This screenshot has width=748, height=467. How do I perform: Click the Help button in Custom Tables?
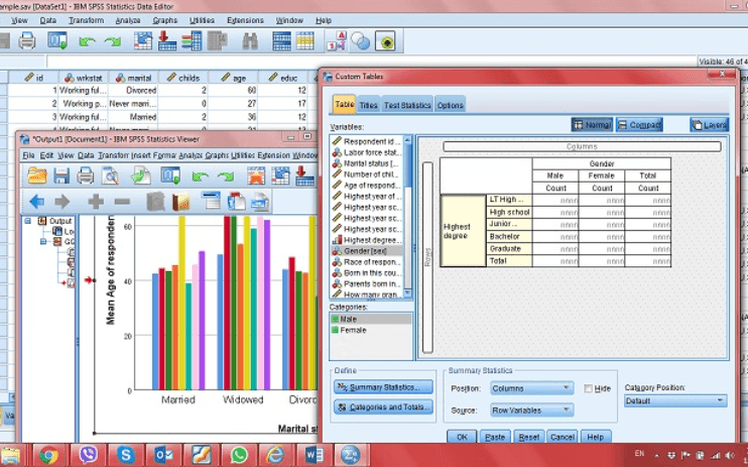595,437
